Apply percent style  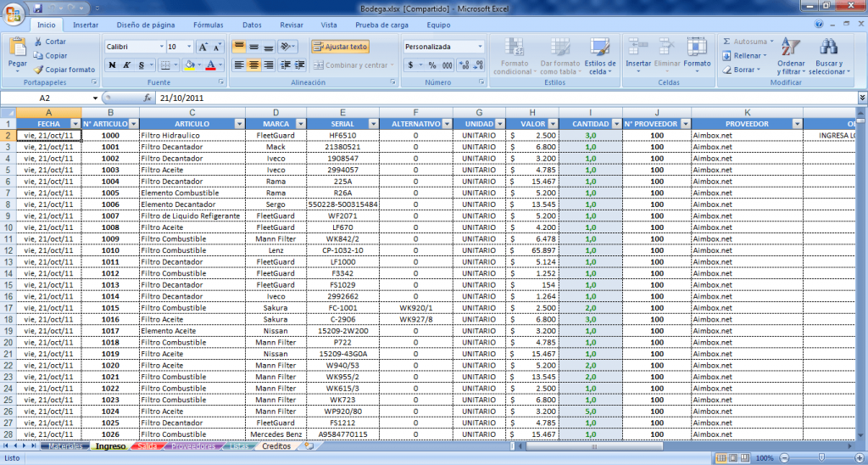432,64
